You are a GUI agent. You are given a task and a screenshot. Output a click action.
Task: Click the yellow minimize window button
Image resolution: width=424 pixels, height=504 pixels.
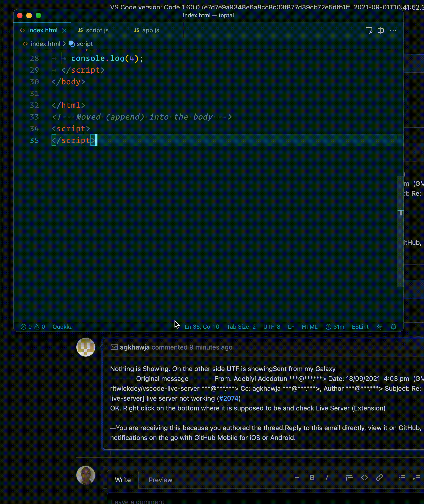[x=29, y=16]
